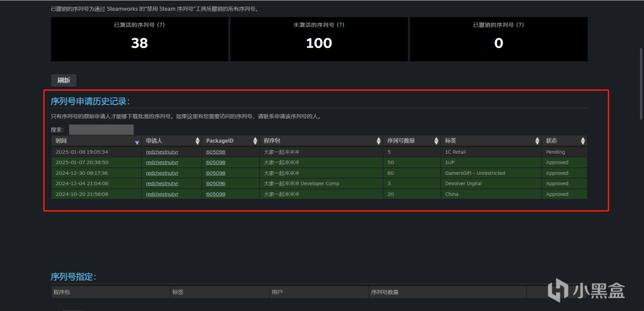Expand sorting options on 状态 header

click(x=583, y=141)
